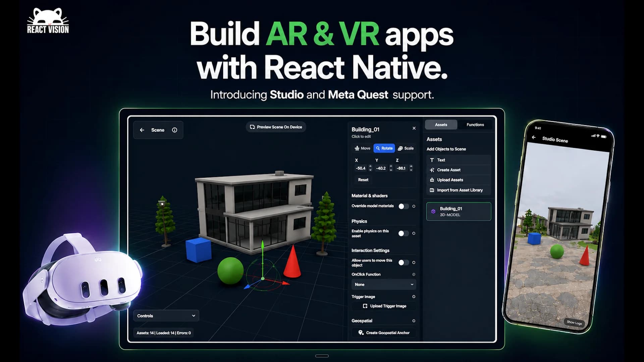Add a Text object to scene

tap(459, 160)
